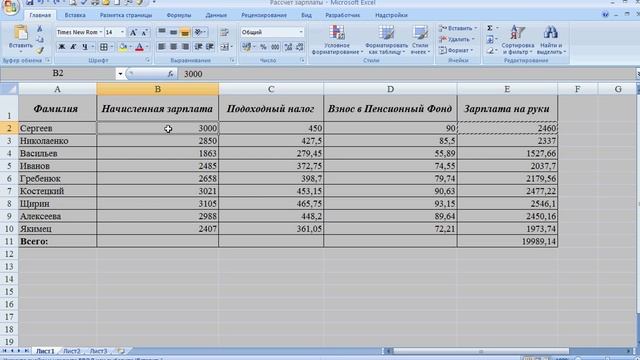The image size is (640, 360).
Task: Switch to Вид ribbon tab
Action: click(306, 15)
